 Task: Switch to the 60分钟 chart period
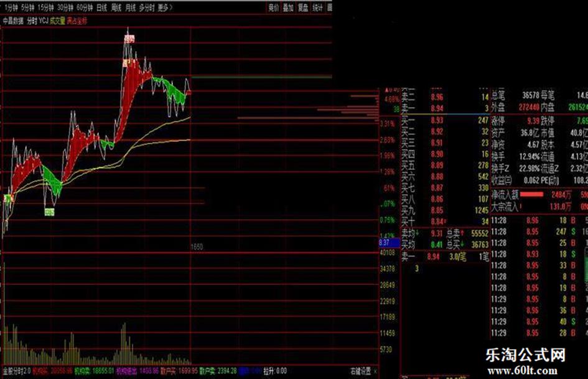tap(85, 7)
